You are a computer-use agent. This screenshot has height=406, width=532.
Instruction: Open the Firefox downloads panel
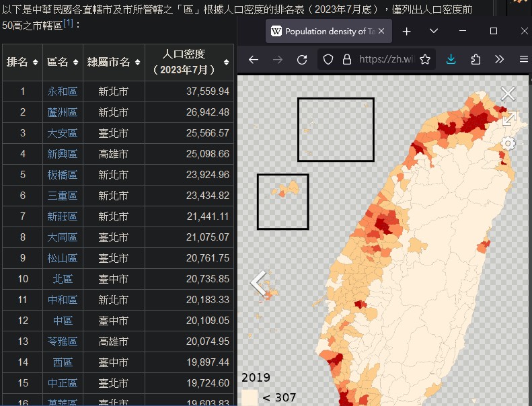click(x=451, y=59)
